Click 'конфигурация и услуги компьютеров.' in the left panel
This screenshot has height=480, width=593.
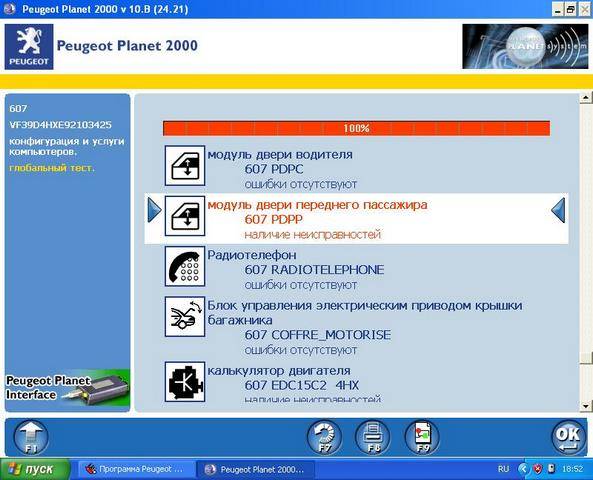tap(67, 146)
